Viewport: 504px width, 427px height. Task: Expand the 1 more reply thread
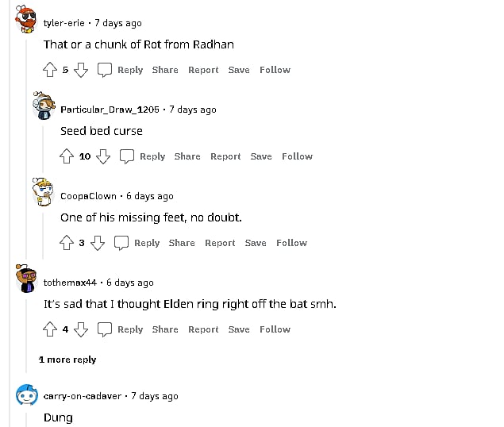coord(67,360)
